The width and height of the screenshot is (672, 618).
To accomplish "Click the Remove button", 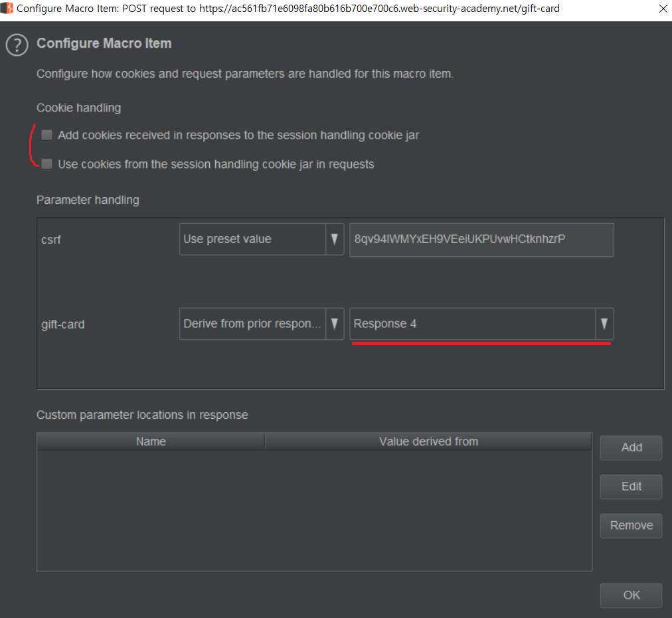I will click(x=631, y=525).
